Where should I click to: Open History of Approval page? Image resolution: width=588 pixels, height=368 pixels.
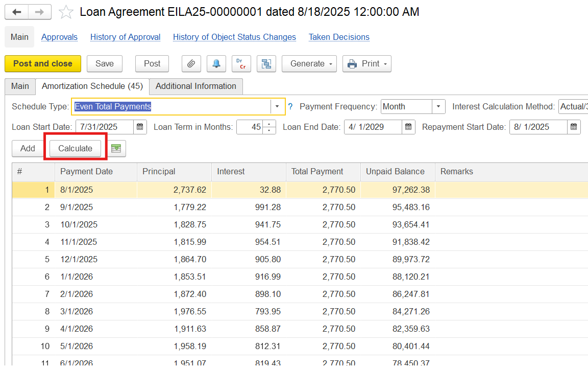point(125,37)
